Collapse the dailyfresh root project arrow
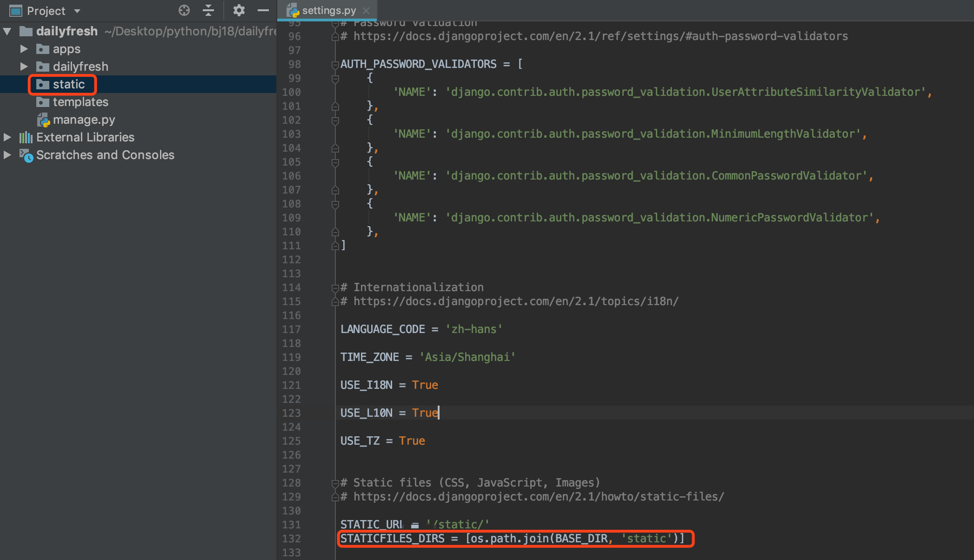Screen dimensions: 974x560 (x=7, y=31)
